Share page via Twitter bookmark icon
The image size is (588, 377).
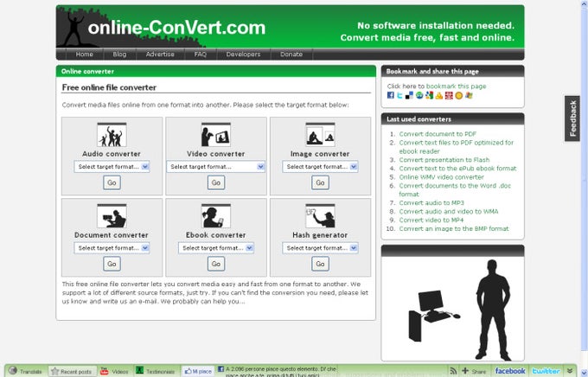399,95
